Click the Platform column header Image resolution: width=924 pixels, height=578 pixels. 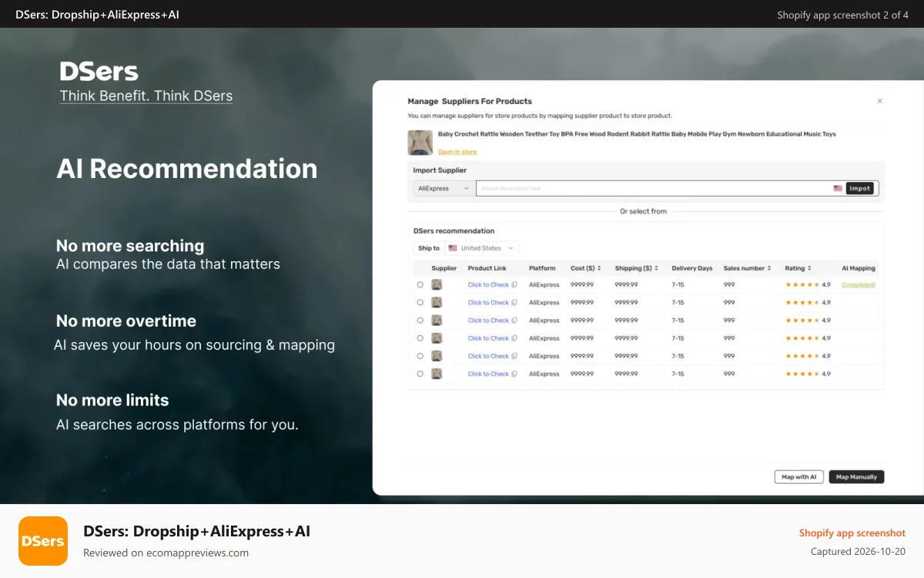[542, 268]
